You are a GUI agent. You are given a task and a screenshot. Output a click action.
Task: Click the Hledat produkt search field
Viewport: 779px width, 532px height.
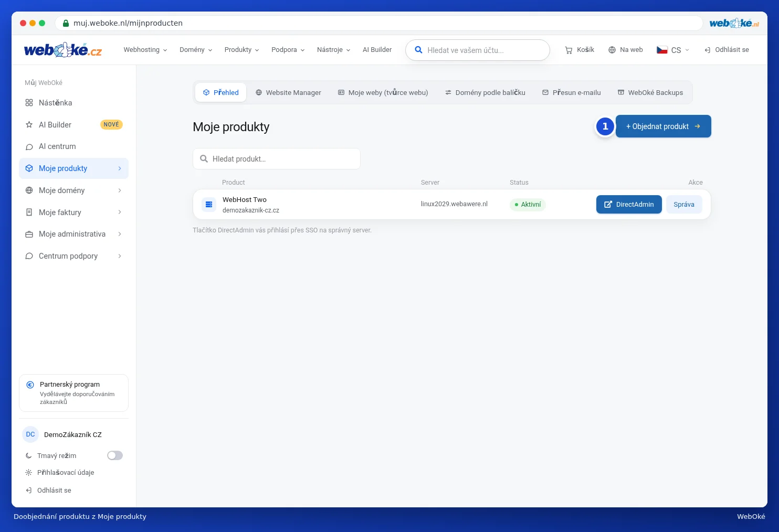click(277, 159)
